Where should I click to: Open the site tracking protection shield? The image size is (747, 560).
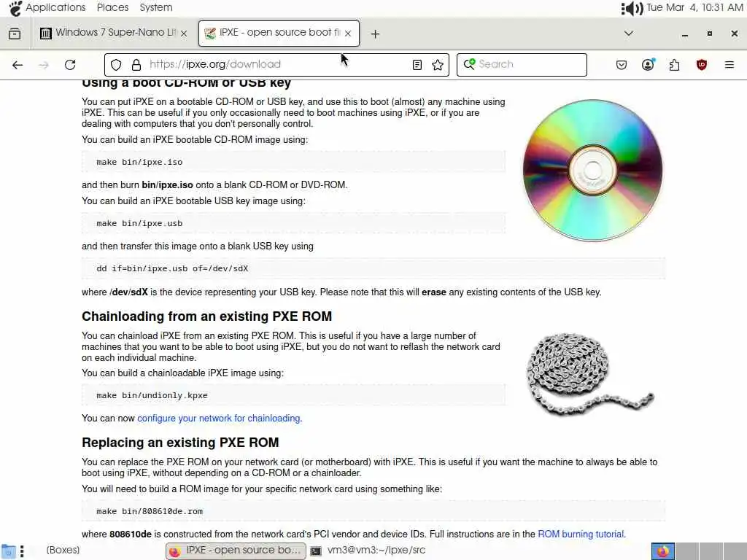point(116,65)
